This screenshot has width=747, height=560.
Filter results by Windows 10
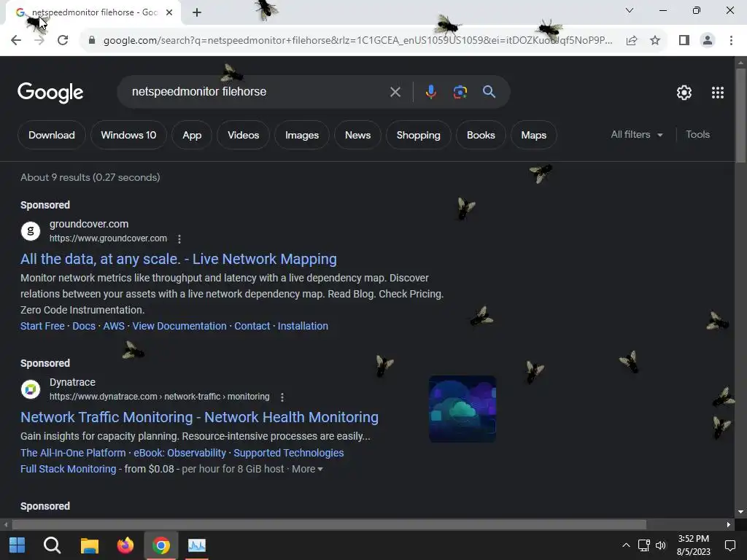click(x=128, y=135)
